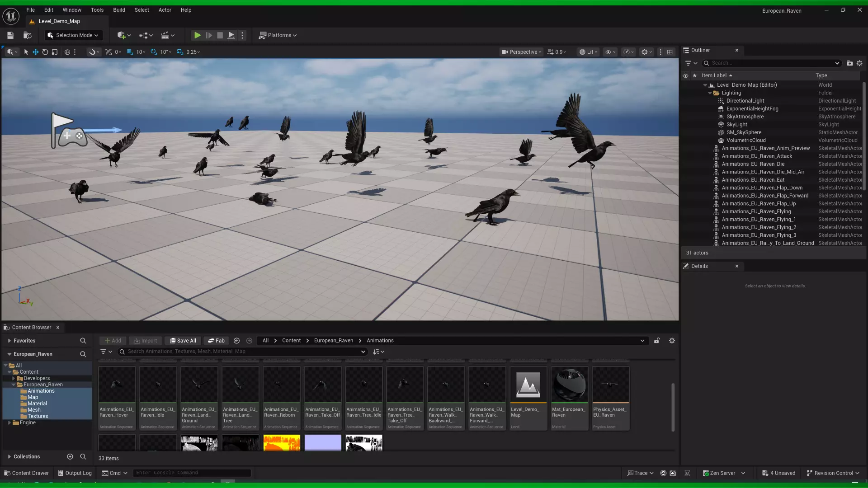The image size is (868, 488).
Task: Click the Play level button
Action: [197, 35]
